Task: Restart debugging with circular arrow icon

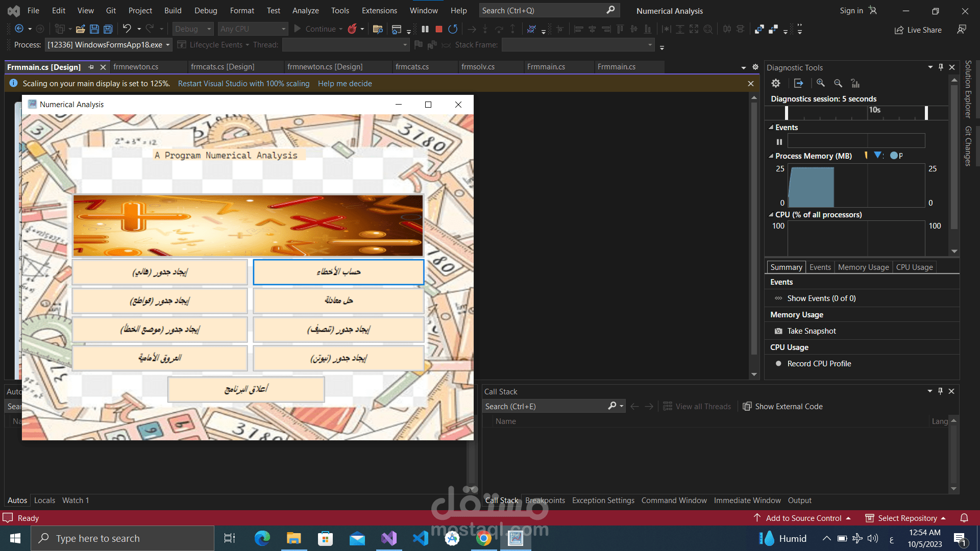Action: [453, 29]
